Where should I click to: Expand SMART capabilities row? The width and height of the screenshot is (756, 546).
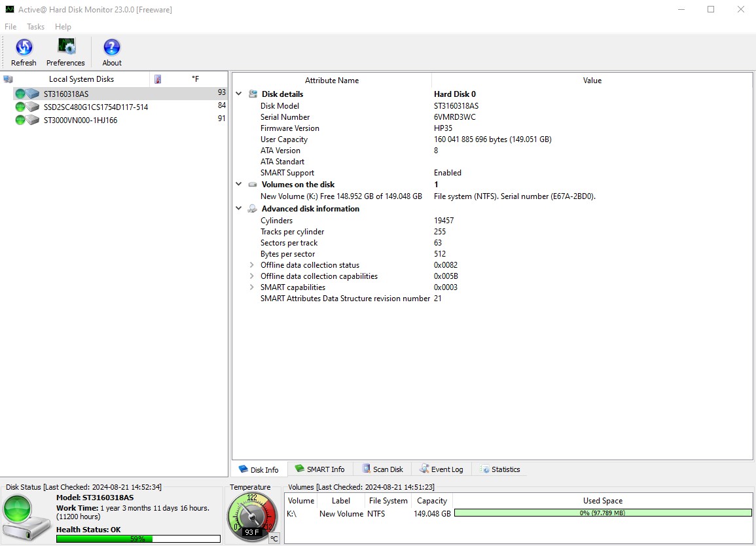(251, 287)
